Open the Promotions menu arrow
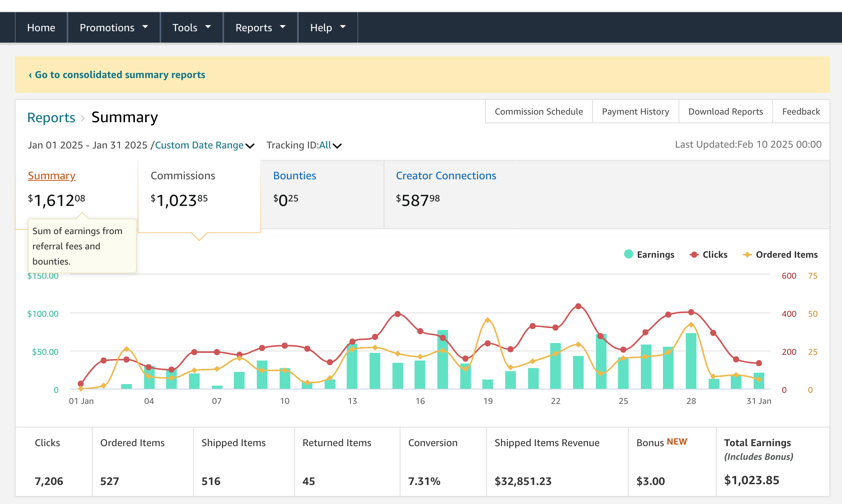This screenshot has width=842, height=504. 145,27
